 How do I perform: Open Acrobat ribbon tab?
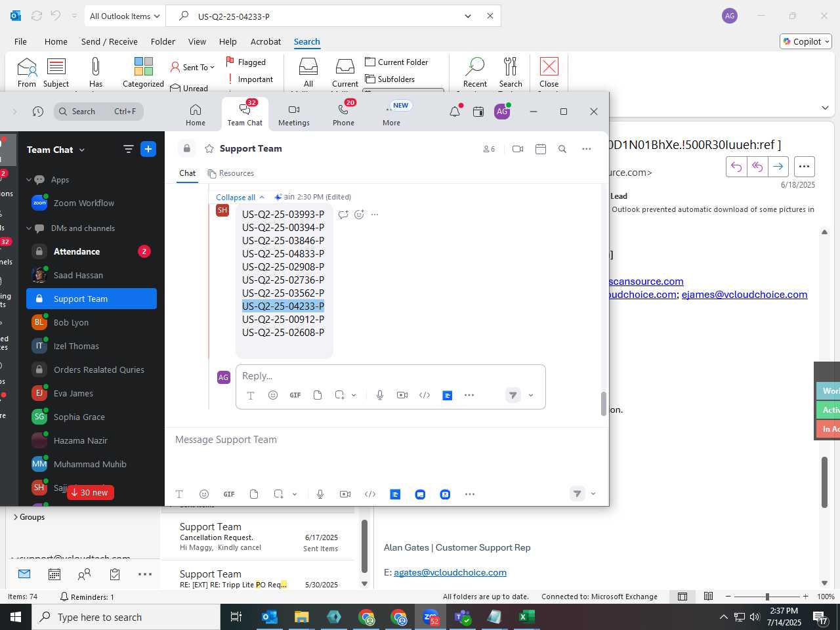point(266,41)
